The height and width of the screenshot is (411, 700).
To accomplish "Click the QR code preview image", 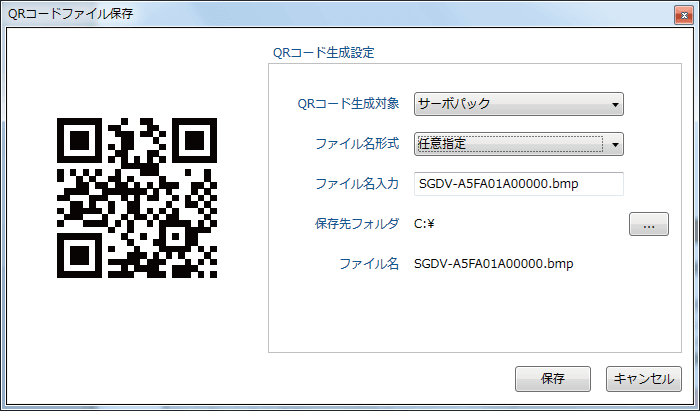I will tap(137, 197).
